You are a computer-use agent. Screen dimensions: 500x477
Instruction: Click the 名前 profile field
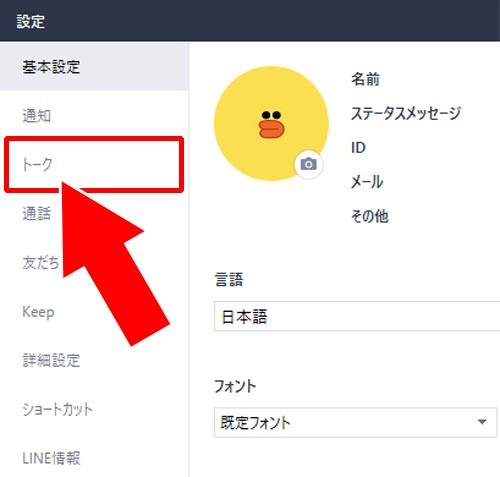point(366,79)
